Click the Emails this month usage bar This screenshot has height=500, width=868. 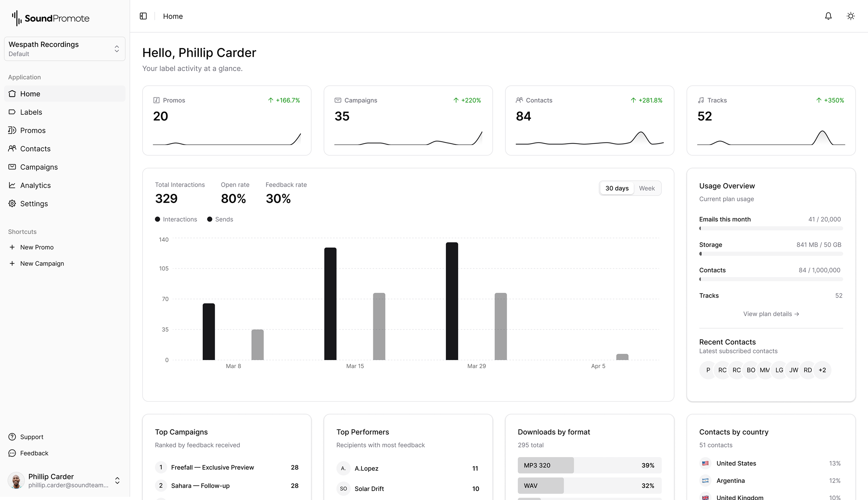pos(771,228)
